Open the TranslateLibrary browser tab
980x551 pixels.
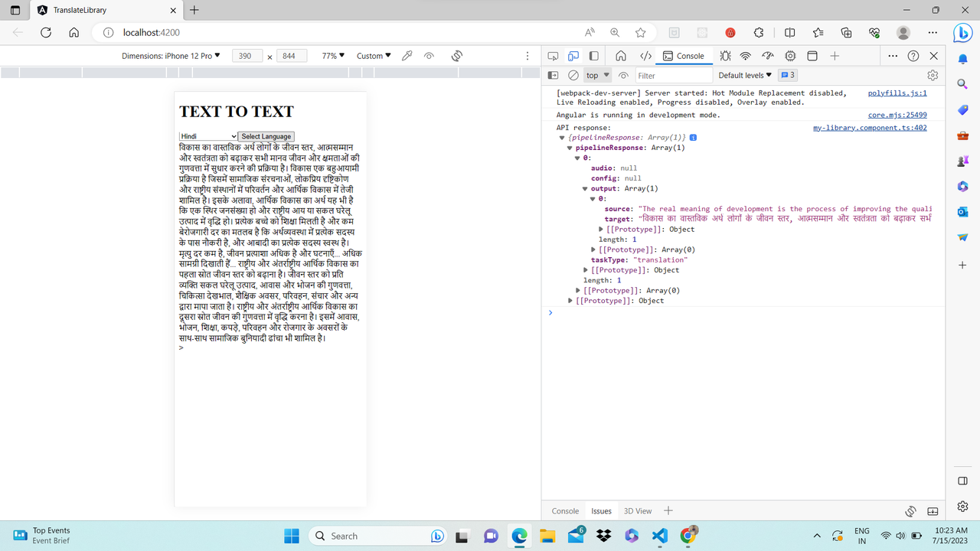click(106, 10)
